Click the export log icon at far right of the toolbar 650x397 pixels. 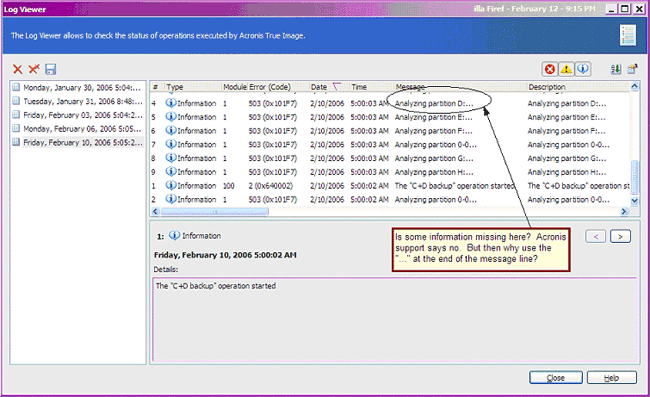pyautogui.click(x=632, y=69)
